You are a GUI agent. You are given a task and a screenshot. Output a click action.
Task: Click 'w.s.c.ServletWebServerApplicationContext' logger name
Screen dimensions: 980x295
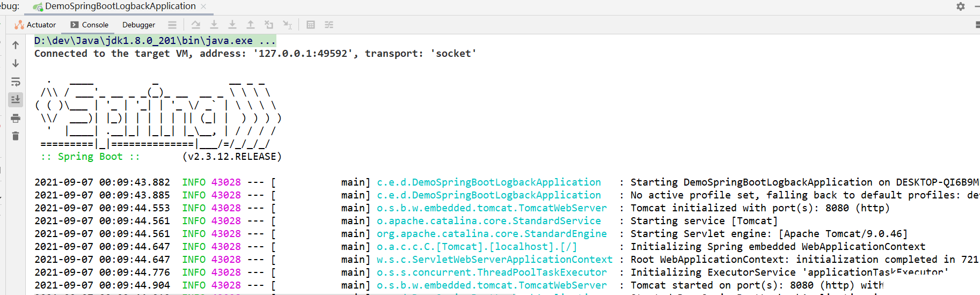495,260
